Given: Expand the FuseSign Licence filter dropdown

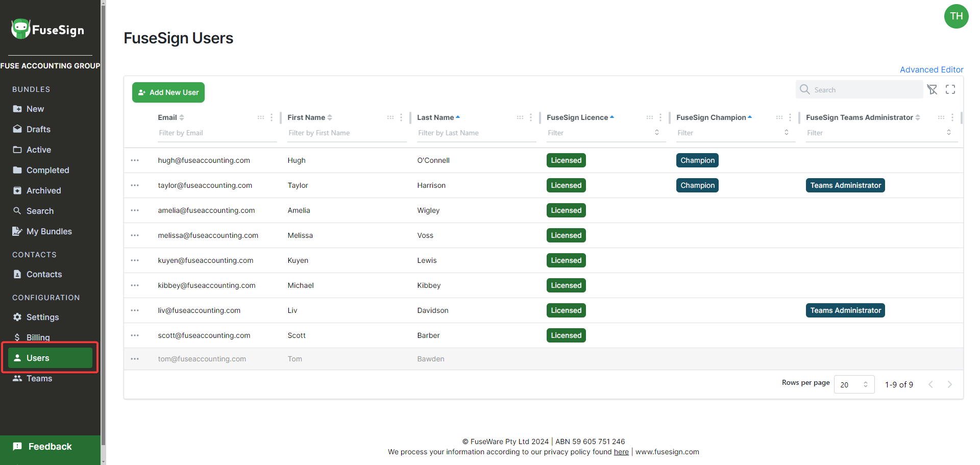Looking at the screenshot, I should click(656, 133).
